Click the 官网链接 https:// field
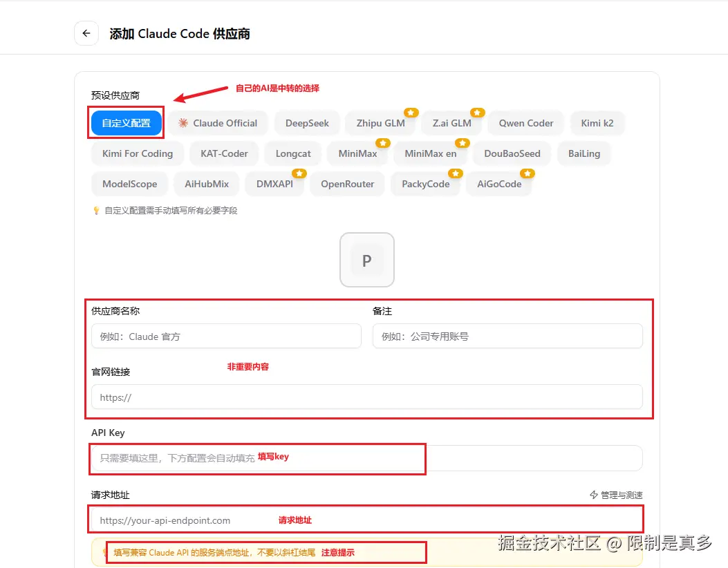Screen dimensions: 728x568 [367, 397]
